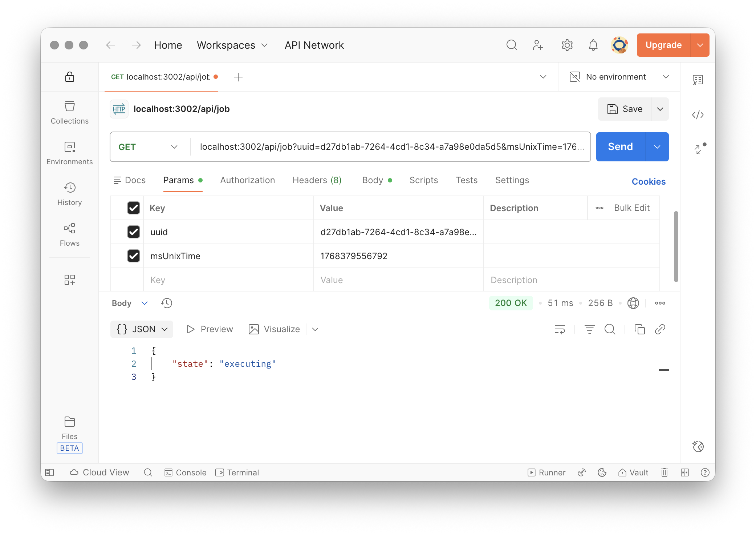Open the History sidebar panel
This screenshot has width=756, height=535.
(x=69, y=194)
